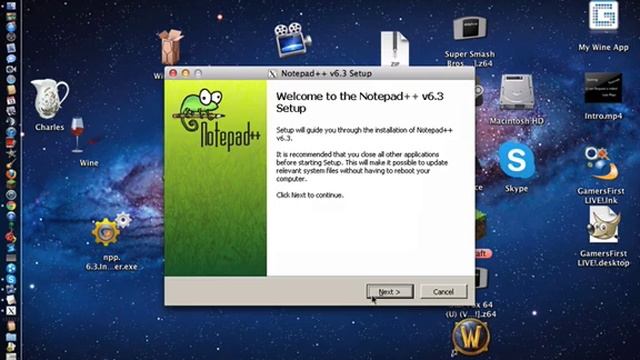The width and height of the screenshot is (640, 360).
Task: Click the Notepad++ v6.3 Setup title text
Action: pyautogui.click(x=326, y=73)
